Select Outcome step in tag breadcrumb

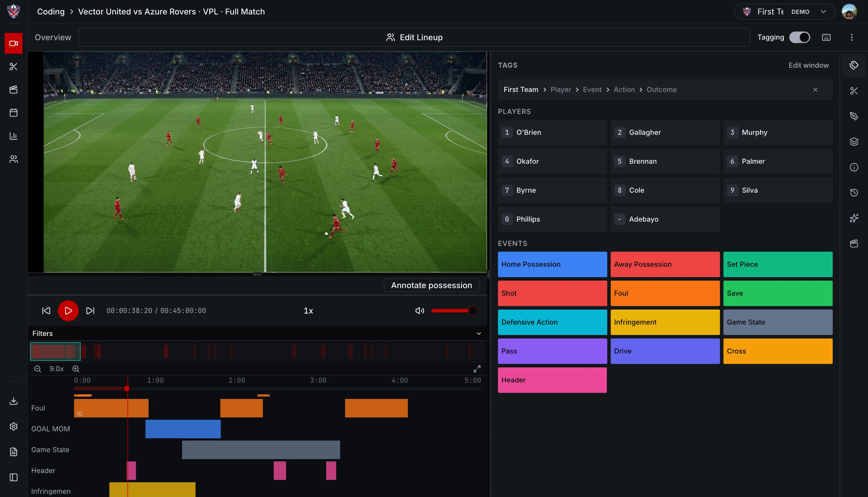[x=661, y=89]
